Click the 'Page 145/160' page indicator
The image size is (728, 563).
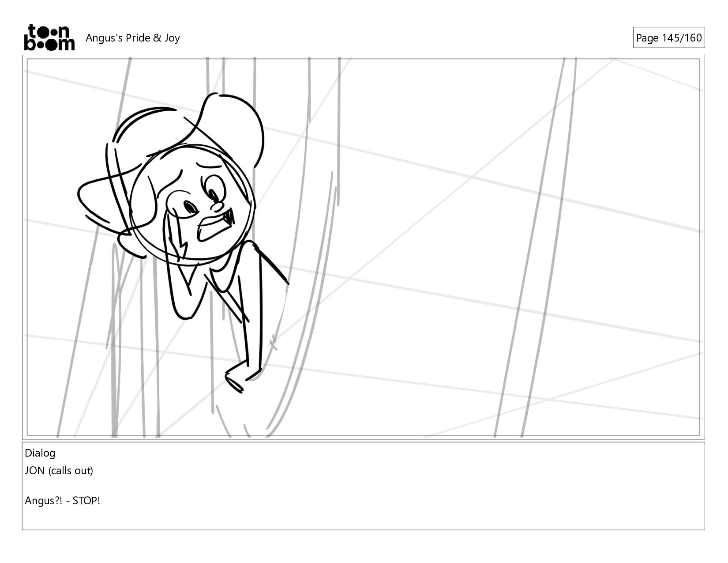point(668,38)
